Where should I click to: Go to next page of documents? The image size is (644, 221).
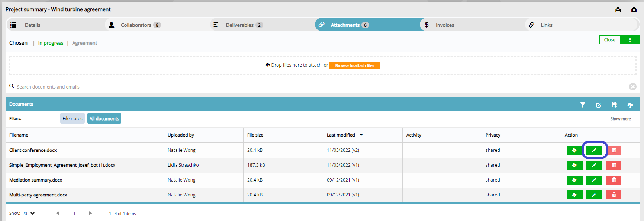90,213
